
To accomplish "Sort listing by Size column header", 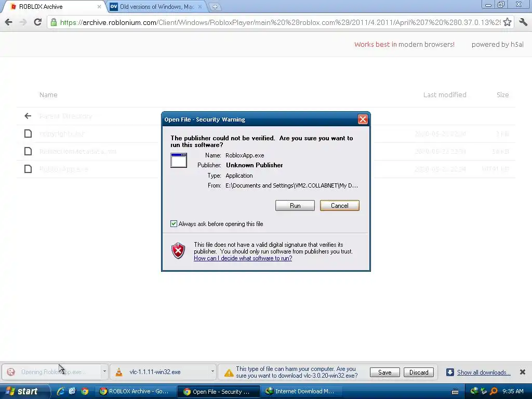I will (x=502, y=95).
